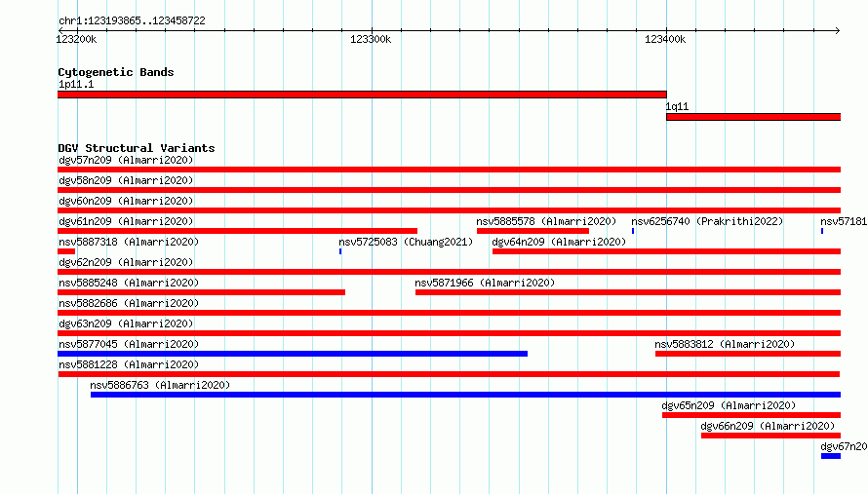
Task: Click the small blue dgv67n20 bar
Action: pyautogui.click(x=831, y=456)
